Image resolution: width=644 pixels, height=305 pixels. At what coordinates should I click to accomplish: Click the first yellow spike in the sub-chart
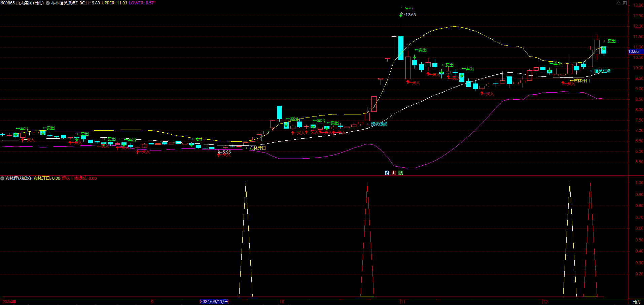[x=246, y=240]
